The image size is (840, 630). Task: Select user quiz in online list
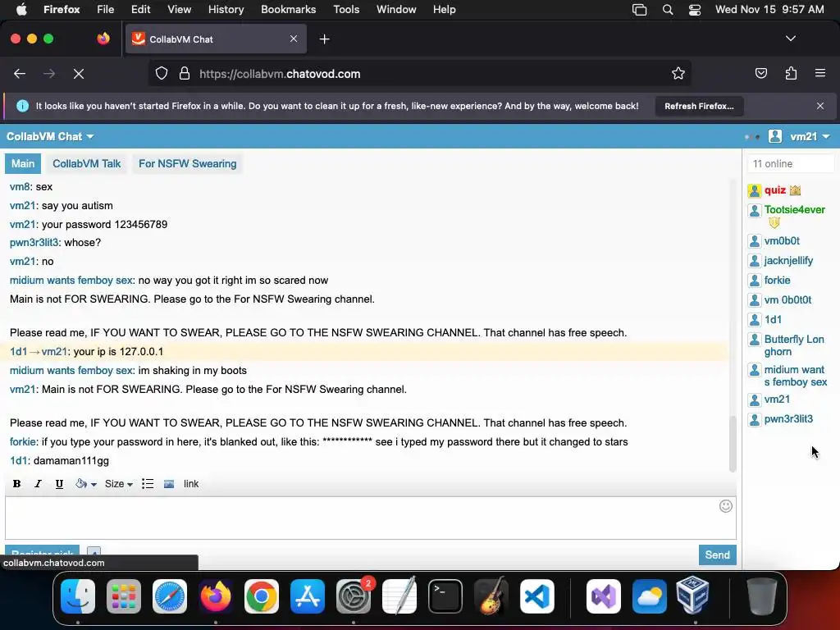774,189
